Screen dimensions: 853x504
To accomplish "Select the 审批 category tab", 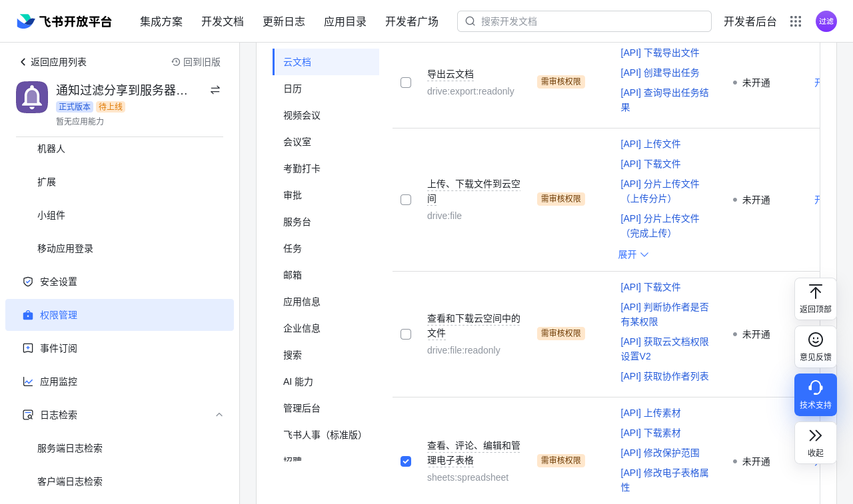I will click(326, 195).
